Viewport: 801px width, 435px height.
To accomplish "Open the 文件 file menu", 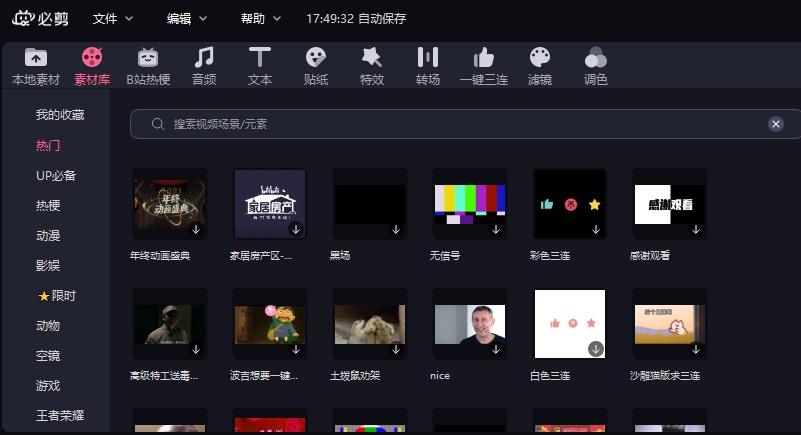I will (113, 19).
